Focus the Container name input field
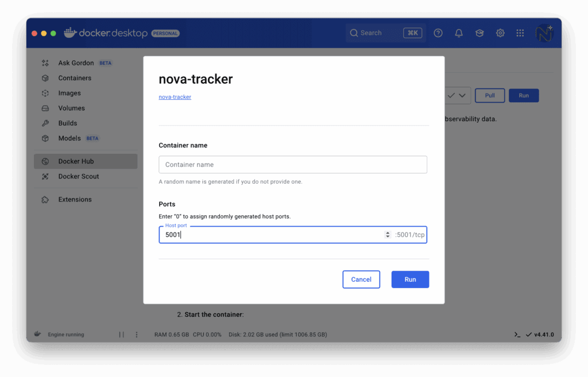 [293, 165]
